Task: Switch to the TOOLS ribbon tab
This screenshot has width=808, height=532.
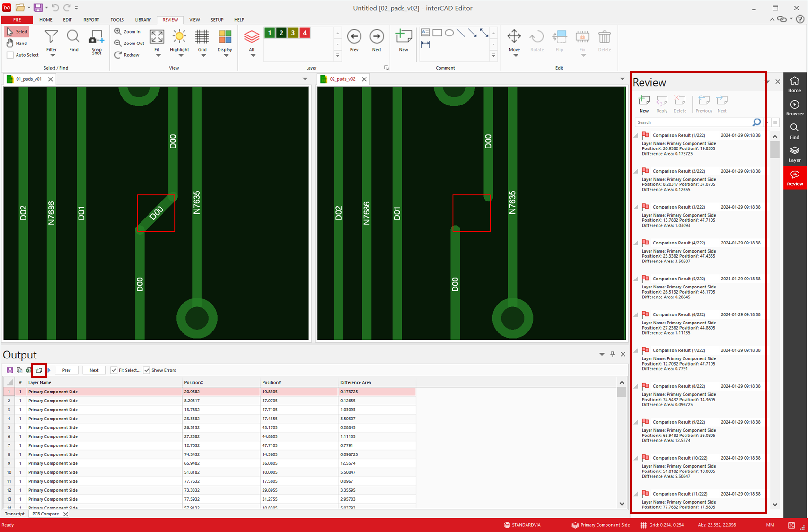Action: [117, 20]
